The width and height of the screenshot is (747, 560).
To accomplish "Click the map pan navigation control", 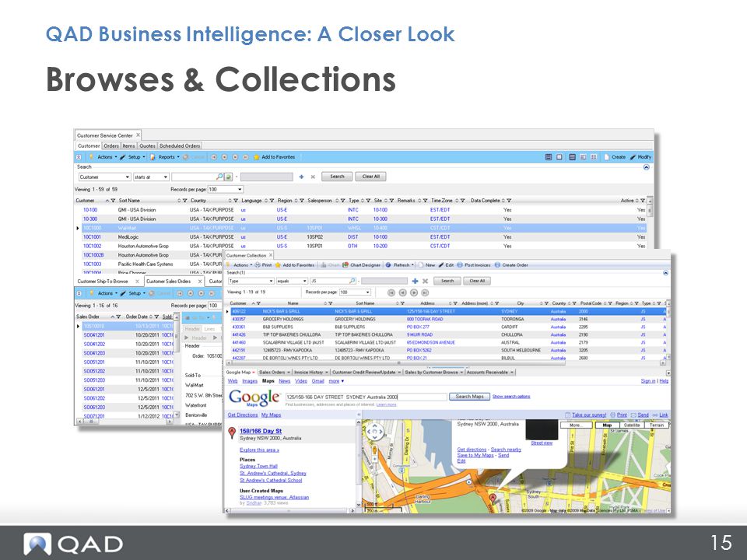I will click(374, 432).
